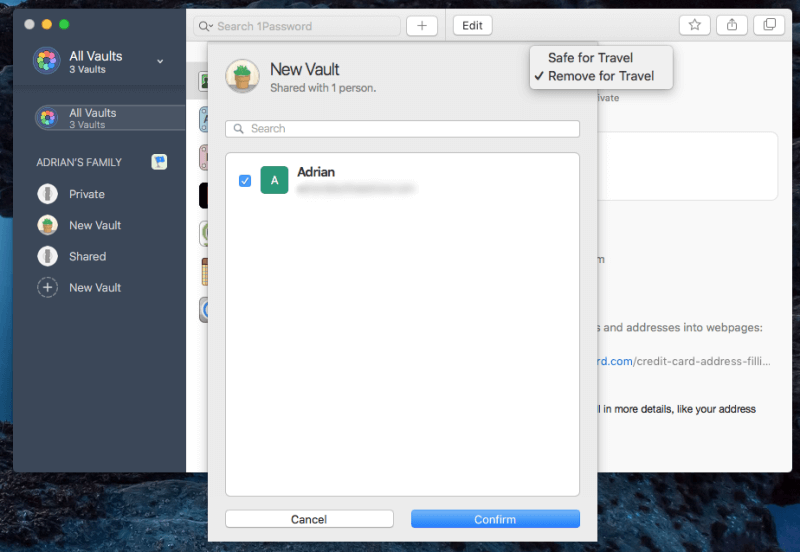Select Safe for Travel menu option
Image resolution: width=800 pixels, height=552 pixels.
pos(590,58)
